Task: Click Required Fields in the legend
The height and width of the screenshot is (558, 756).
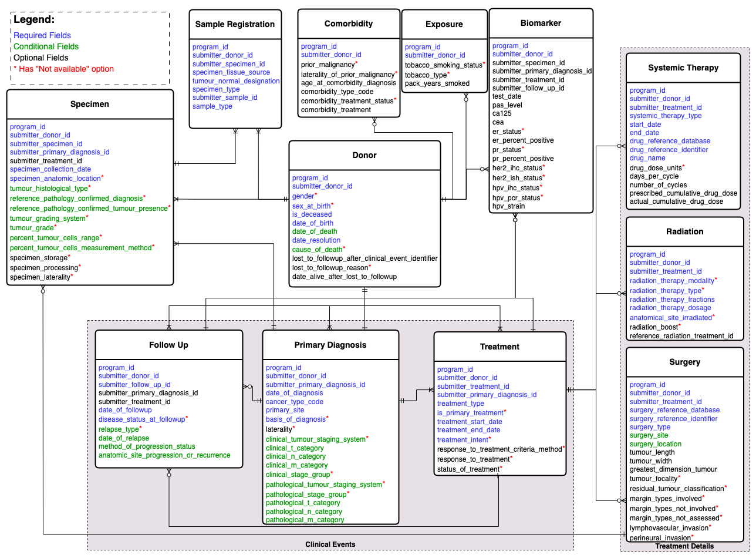Action: click(42, 36)
